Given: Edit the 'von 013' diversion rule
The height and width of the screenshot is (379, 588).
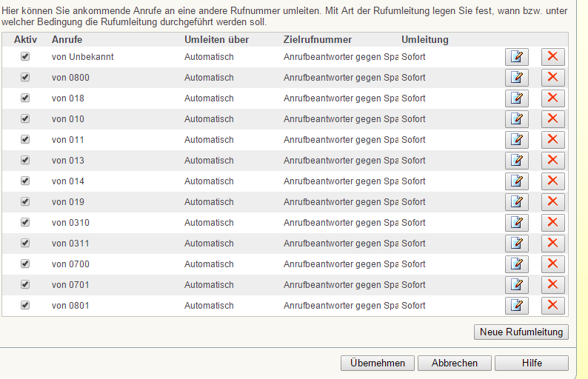Looking at the screenshot, I should [x=516, y=161].
